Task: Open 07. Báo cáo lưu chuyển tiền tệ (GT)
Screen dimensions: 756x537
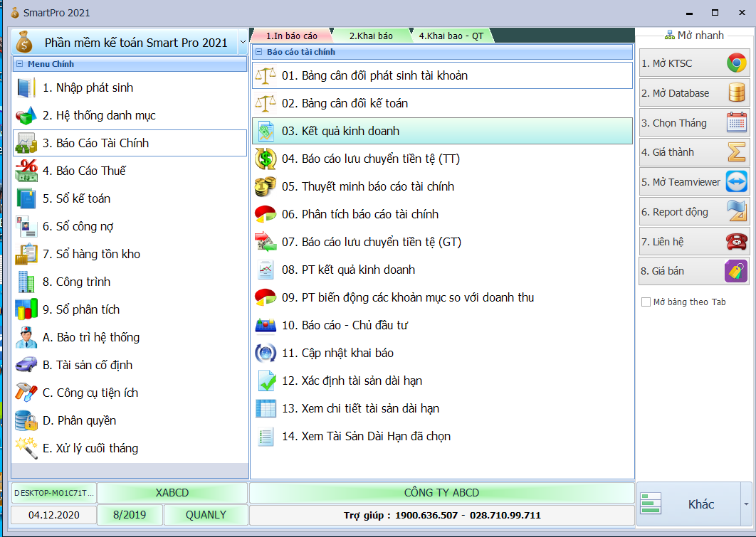Action: point(442,242)
